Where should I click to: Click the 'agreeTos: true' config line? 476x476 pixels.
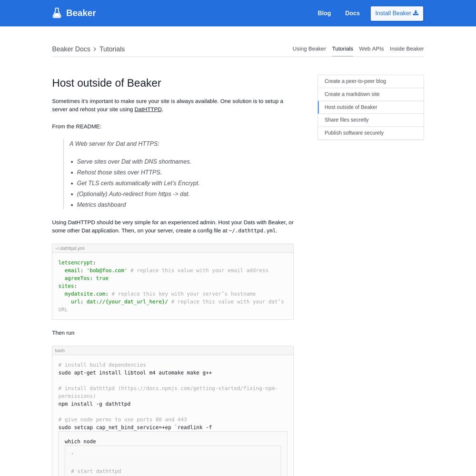pos(87,278)
